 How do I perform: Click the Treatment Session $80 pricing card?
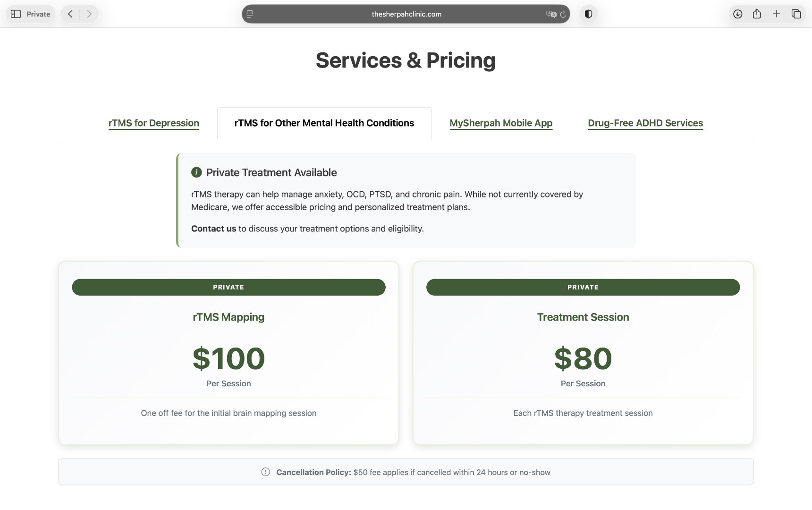click(583, 353)
